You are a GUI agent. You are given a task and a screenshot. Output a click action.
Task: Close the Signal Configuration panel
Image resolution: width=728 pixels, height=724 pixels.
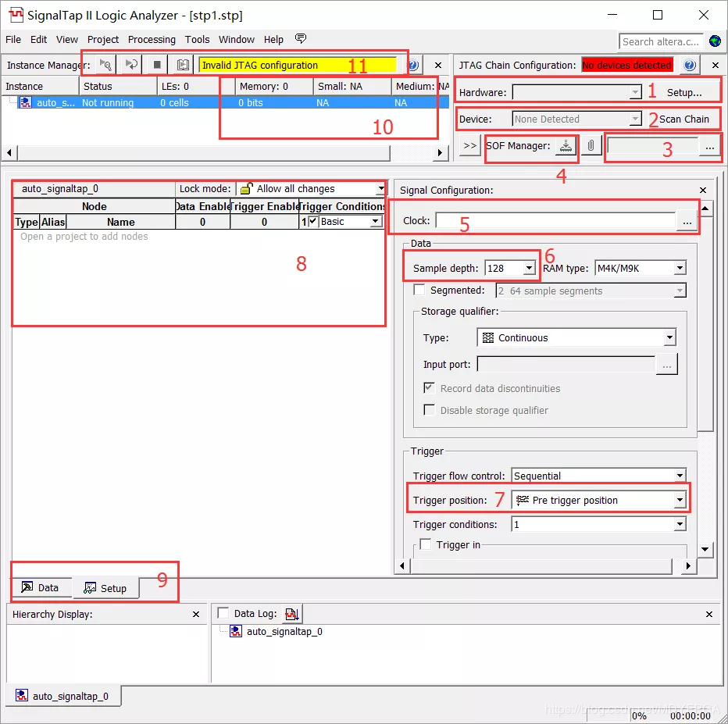pos(703,190)
